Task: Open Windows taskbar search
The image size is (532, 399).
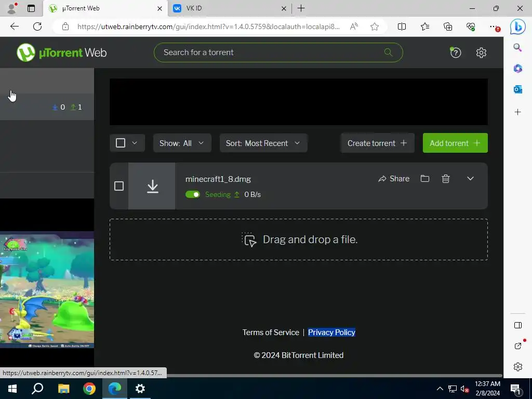Action: (37, 389)
